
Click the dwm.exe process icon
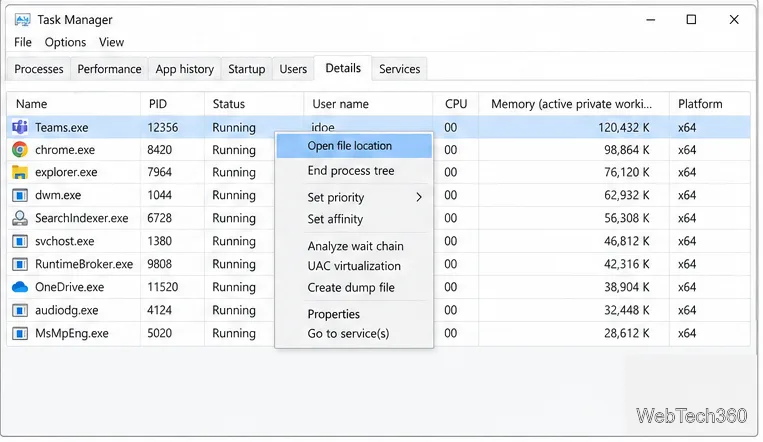19,195
